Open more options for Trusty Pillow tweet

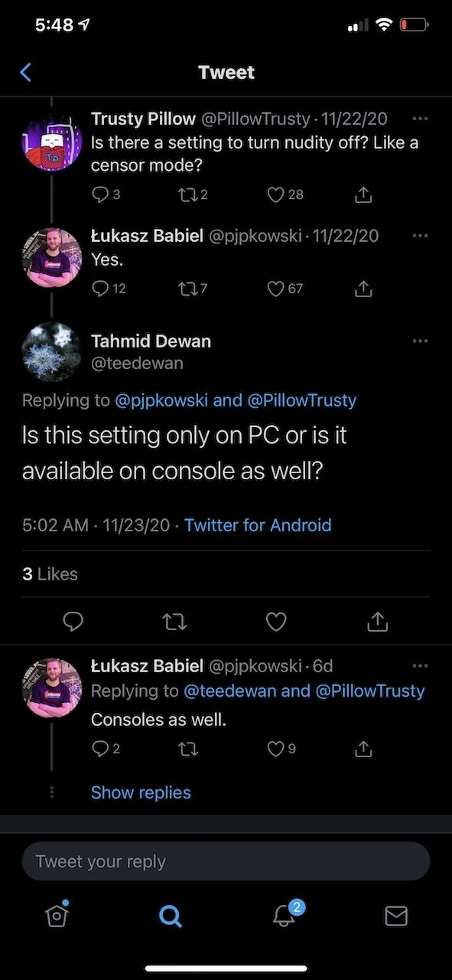click(x=420, y=119)
